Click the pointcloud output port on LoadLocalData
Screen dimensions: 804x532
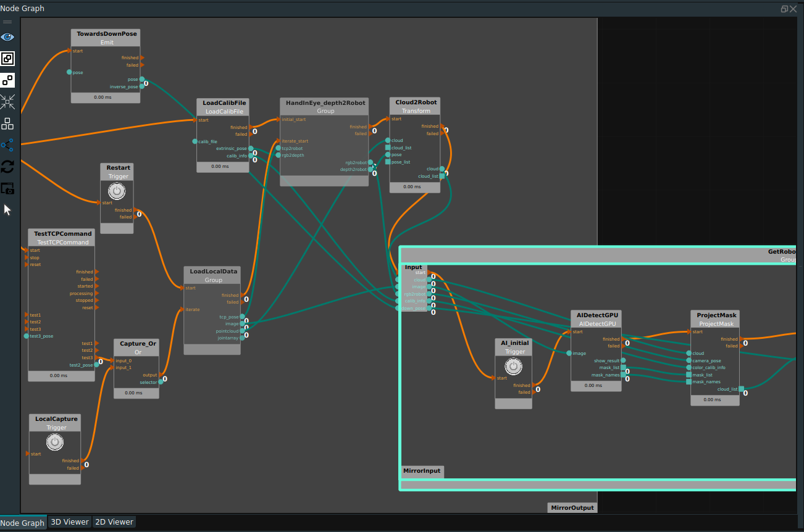click(243, 331)
